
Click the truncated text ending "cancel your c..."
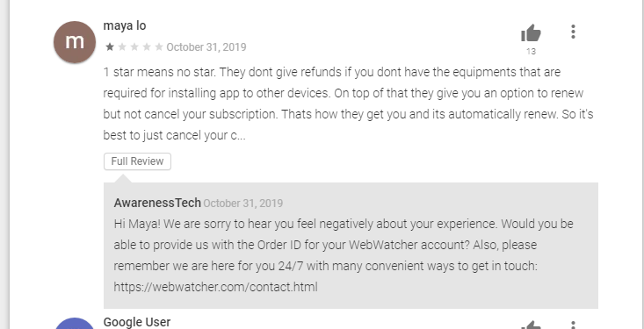click(174, 135)
